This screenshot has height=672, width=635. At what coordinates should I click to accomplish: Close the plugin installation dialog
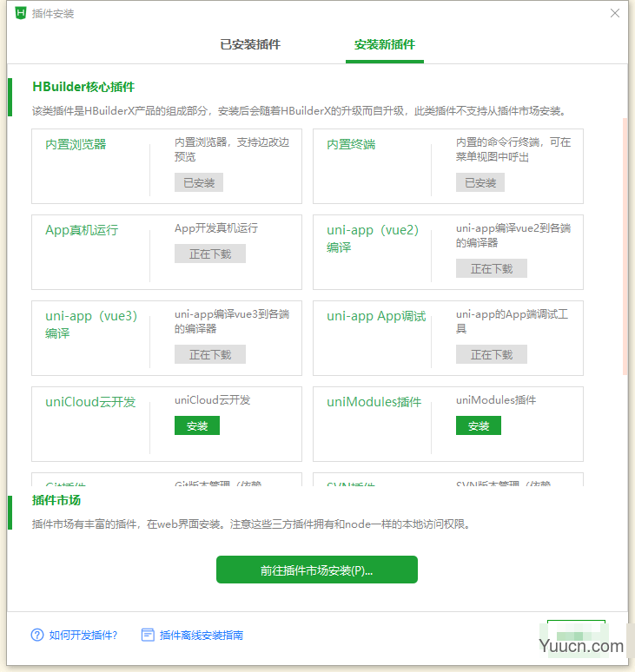(614, 13)
